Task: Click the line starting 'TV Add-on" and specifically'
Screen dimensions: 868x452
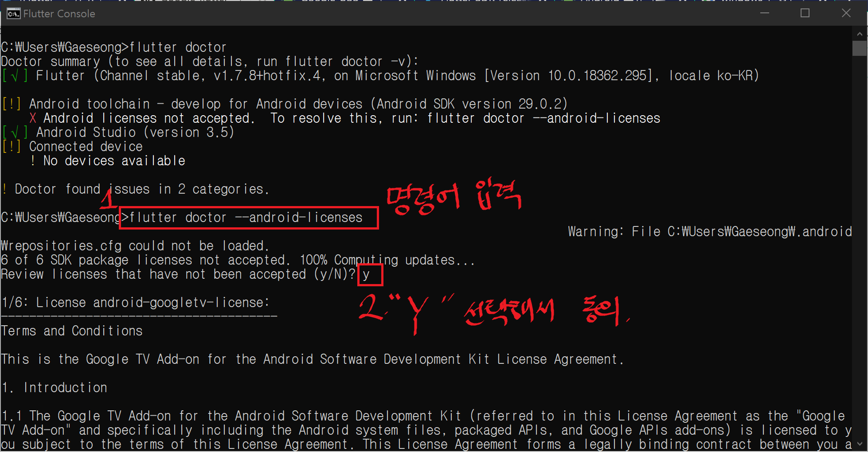Action: tap(426, 430)
